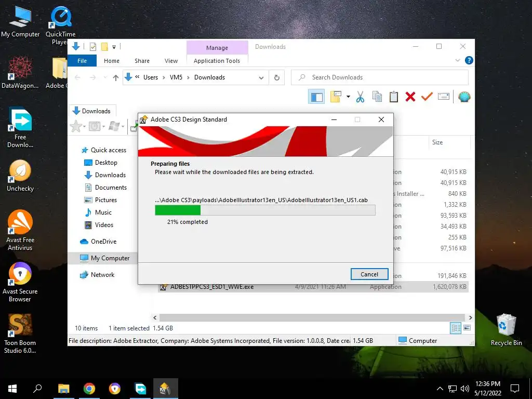The image size is (532, 399).
Task: Click the Windows Start button
Action: 12,389
